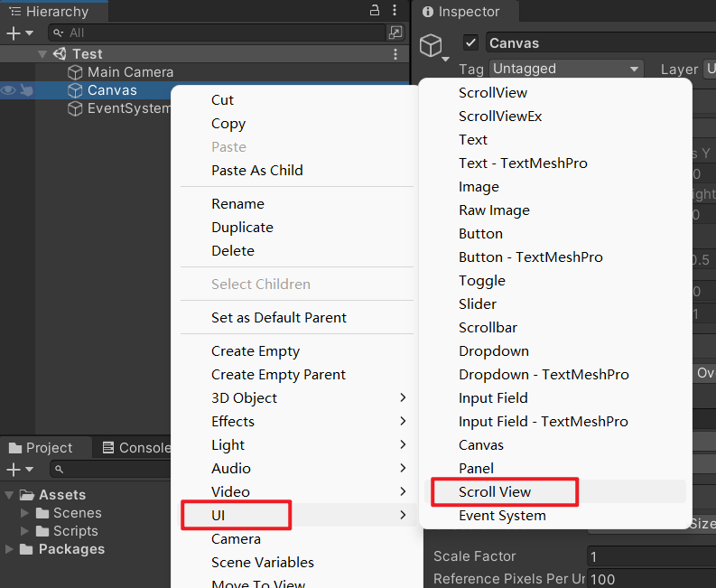Create a Toggle UI element

tap(482, 281)
